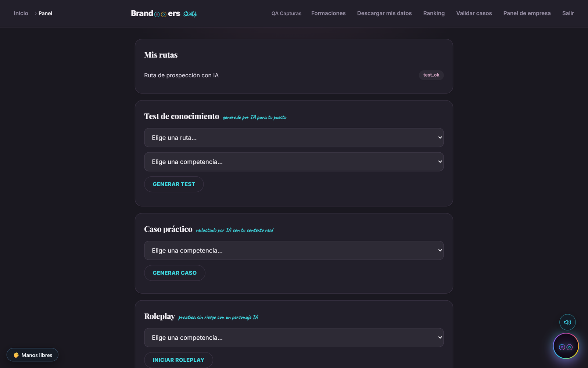588x368 pixels.
Task: Click the Caso práctico heading
Action: 168,229
